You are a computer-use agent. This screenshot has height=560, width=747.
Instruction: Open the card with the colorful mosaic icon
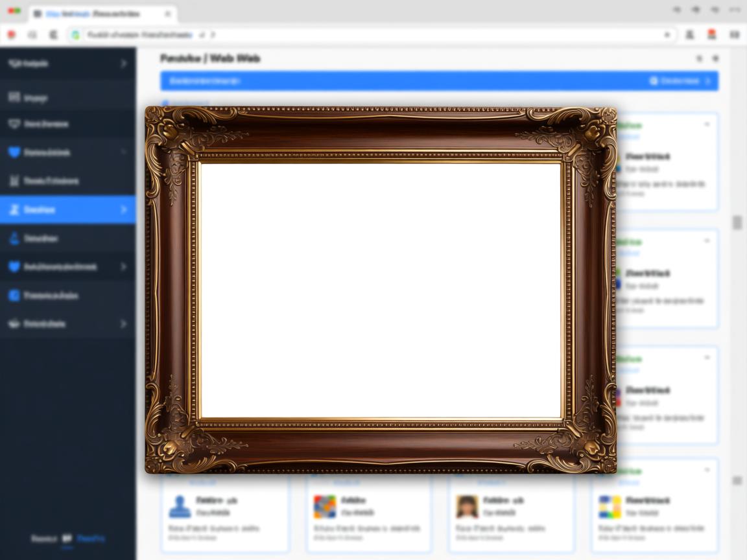pos(324,506)
